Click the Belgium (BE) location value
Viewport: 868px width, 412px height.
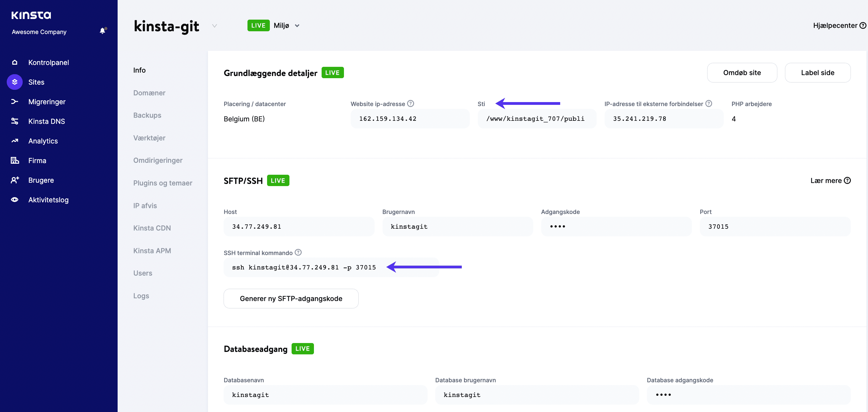pyautogui.click(x=244, y=119)
